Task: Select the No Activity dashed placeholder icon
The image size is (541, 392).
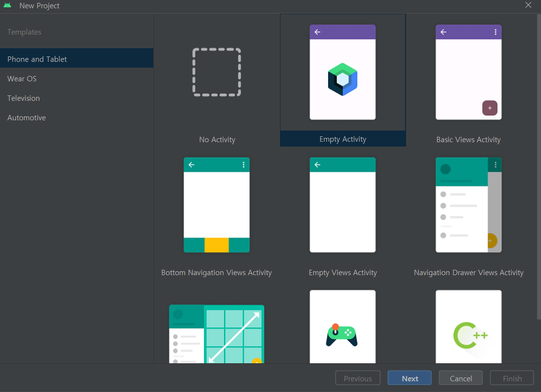Action: [217, 72]
